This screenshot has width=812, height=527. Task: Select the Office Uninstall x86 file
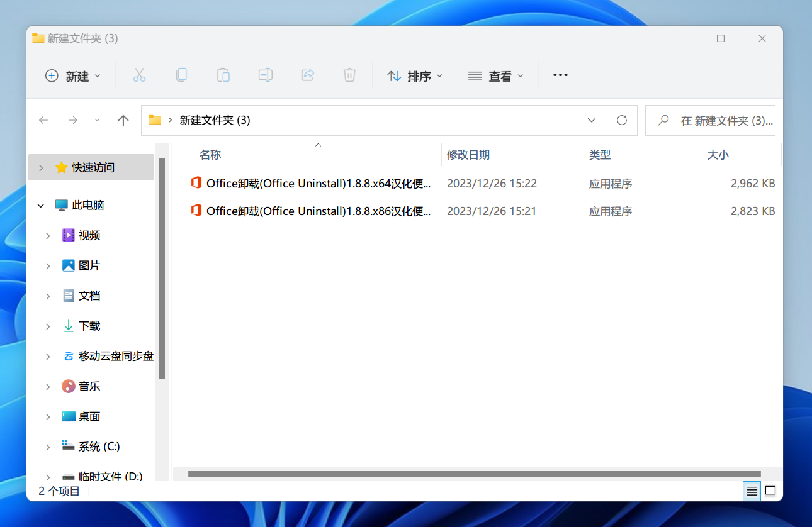pyautogui.click(x=319, y=211)
